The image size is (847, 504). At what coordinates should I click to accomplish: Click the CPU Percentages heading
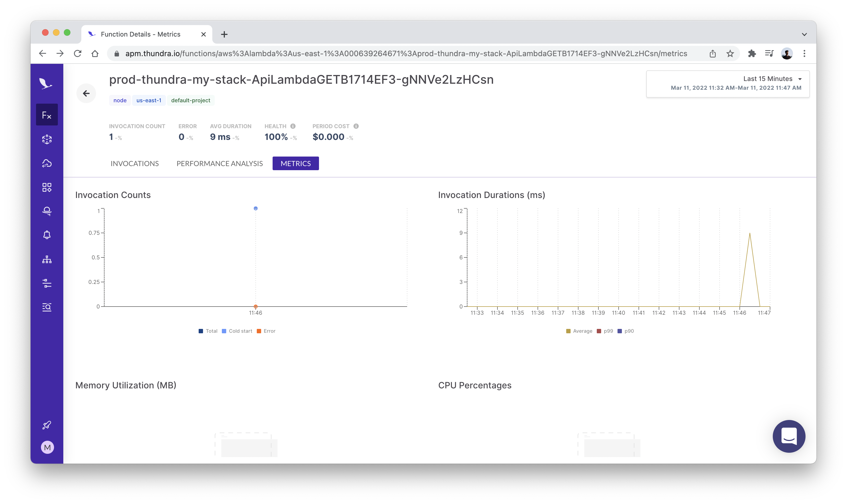coord(474,385)
